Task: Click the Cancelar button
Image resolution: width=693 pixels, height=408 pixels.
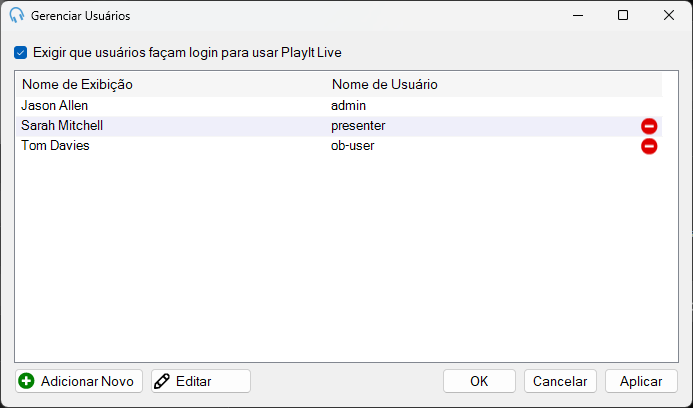Action: point(560,381)
